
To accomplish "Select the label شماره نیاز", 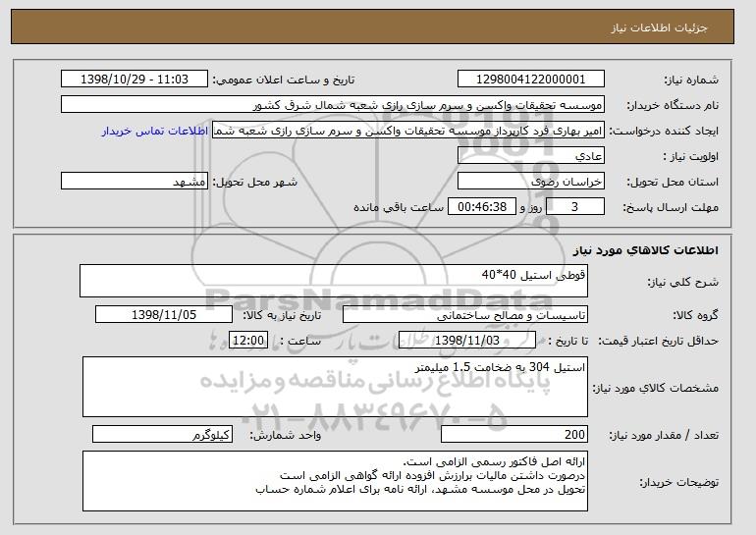I will coord(691,80).
